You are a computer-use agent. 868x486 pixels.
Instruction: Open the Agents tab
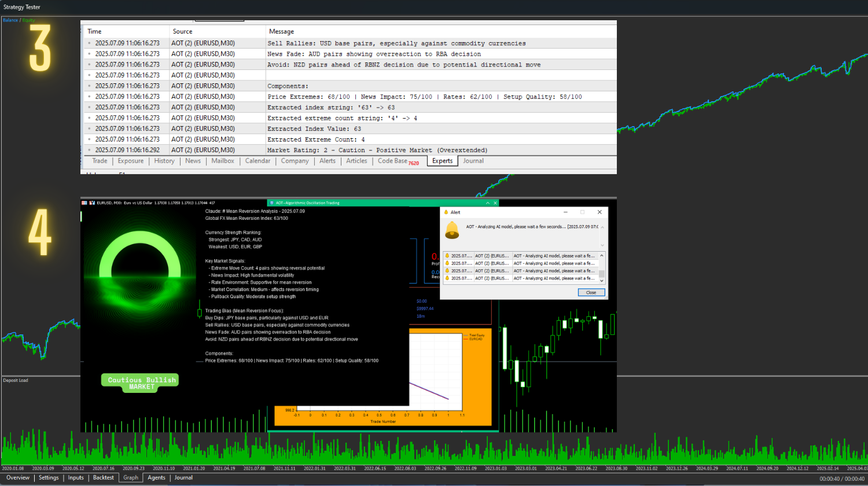pyautogui.click(x=156, y=478)
